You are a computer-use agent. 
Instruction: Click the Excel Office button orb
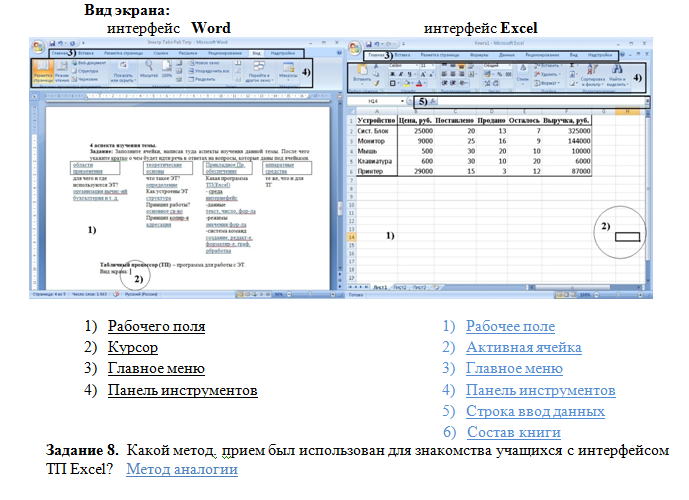pos(354,47)
